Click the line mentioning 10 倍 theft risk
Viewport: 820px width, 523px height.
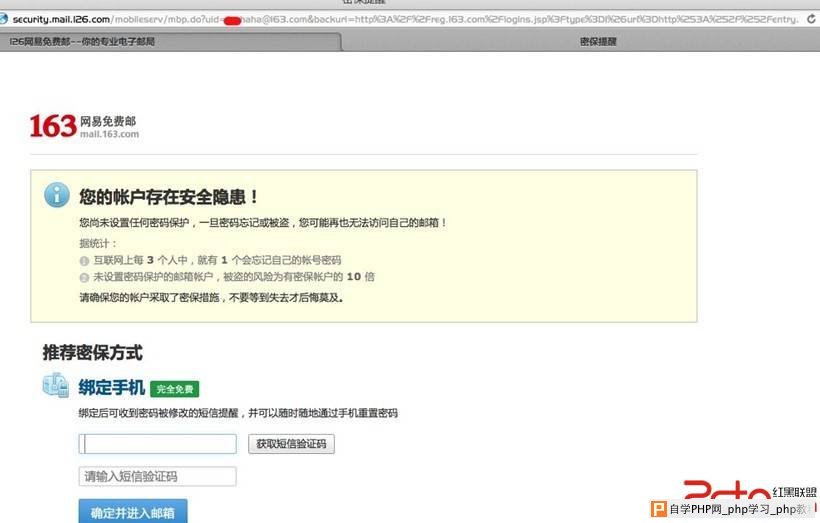[x=233, y=277]
